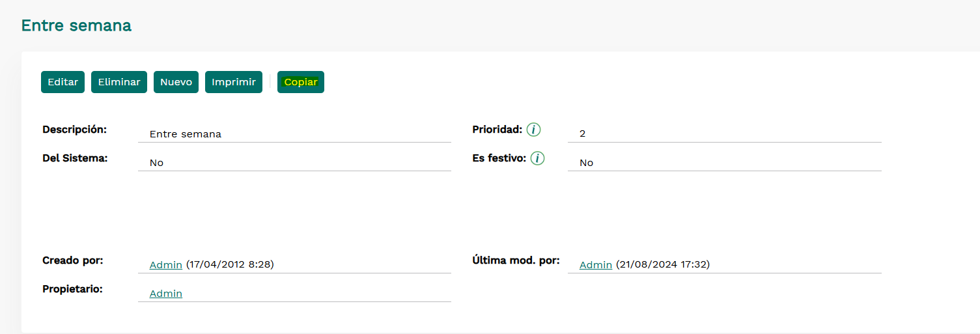Click the Prioridad value 2
This screenshot has width=980, height=334.
(x=583, y=133)
